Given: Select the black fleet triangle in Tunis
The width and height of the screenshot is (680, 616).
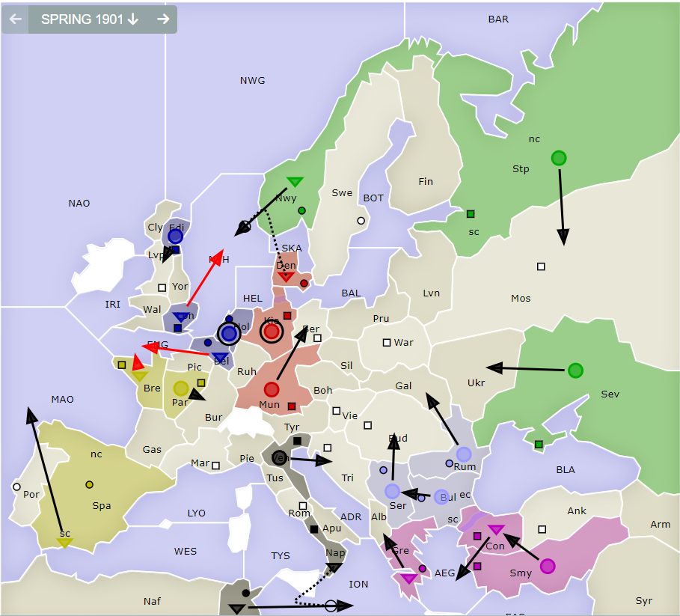Looking at the screenshot, I should pyautogui.click(x=237, y=609).
